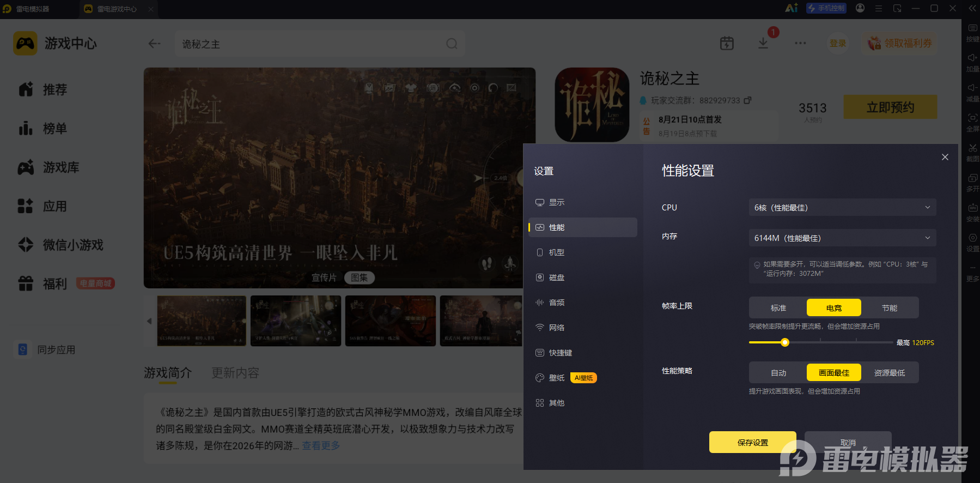Open 其他 other settings
Image resolution: width=980 pixels, height=483 pixels.
[x=583, y=403]
